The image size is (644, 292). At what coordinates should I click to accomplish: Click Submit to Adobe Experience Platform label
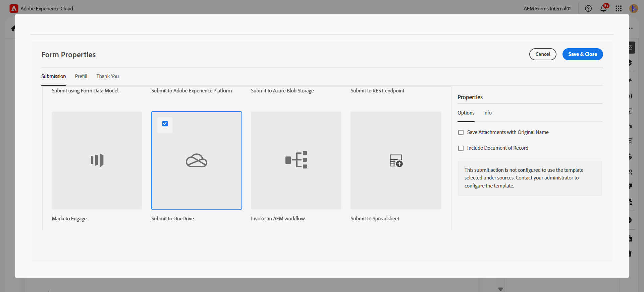pos(192,91)
